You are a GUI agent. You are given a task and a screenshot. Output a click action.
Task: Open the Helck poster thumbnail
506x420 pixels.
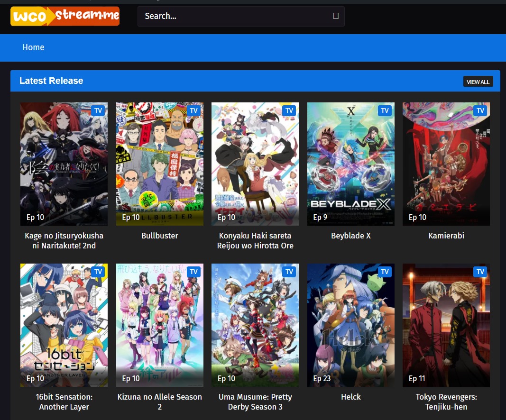(x=351, y=325)
